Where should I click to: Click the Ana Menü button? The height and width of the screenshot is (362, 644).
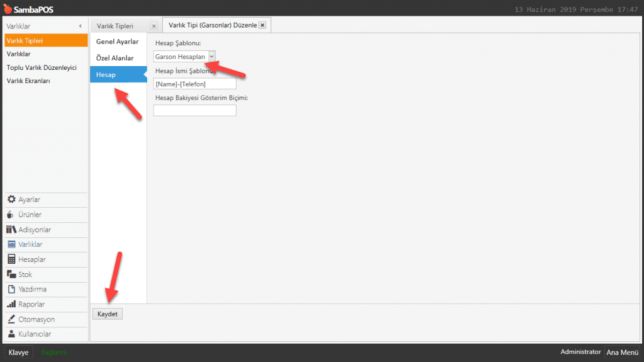[x=622, y=353]
